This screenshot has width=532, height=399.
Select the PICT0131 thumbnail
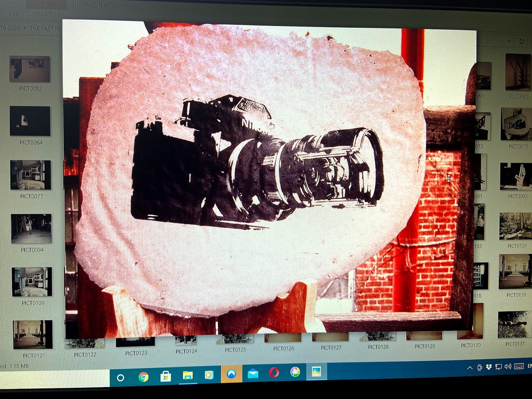point(515,324)
